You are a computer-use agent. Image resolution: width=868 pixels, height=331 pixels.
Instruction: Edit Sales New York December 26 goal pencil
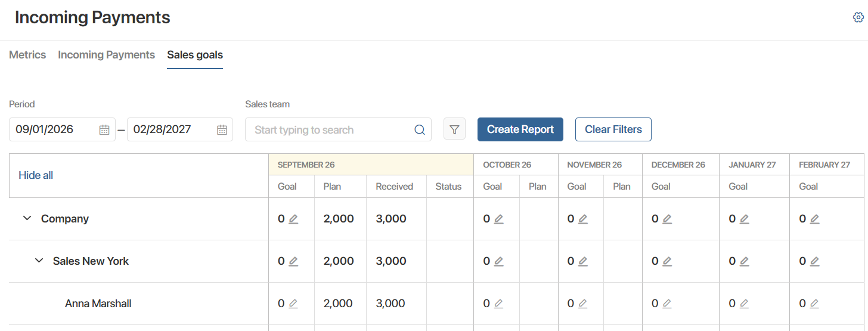tap(667, 261)
